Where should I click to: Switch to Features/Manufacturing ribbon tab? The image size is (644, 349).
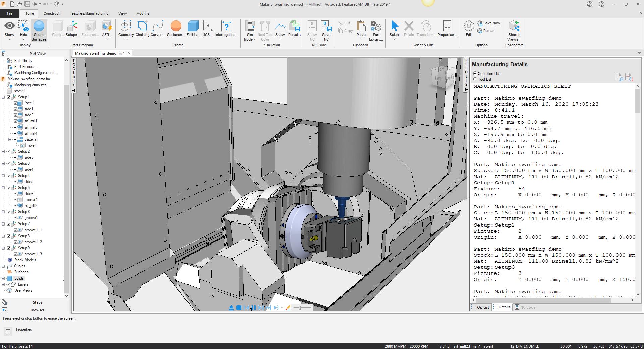[89, 13]
